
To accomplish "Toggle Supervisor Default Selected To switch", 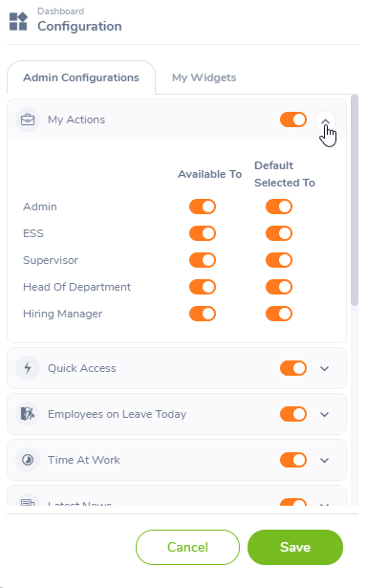I will click(279, 260).
